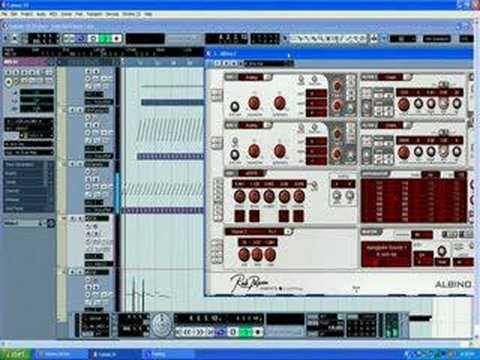Select the arrow tool in Cubase toolbar
Screen dimensions: 480x360
pos(294,39)
